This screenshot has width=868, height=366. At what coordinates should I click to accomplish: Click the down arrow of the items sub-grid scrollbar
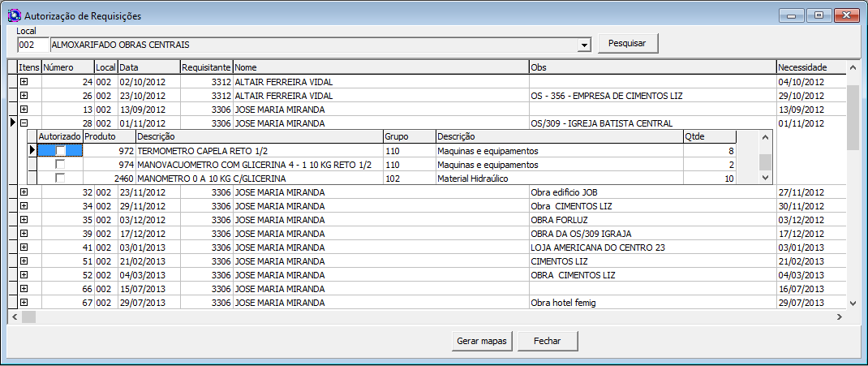[x=765, y=177]
